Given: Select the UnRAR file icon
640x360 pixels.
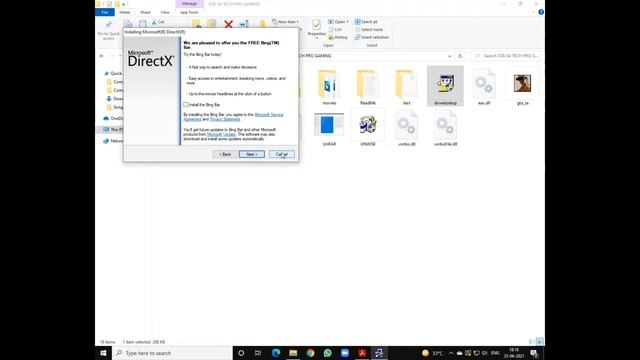Looking at the screenshot, I should tap(329, 125).
